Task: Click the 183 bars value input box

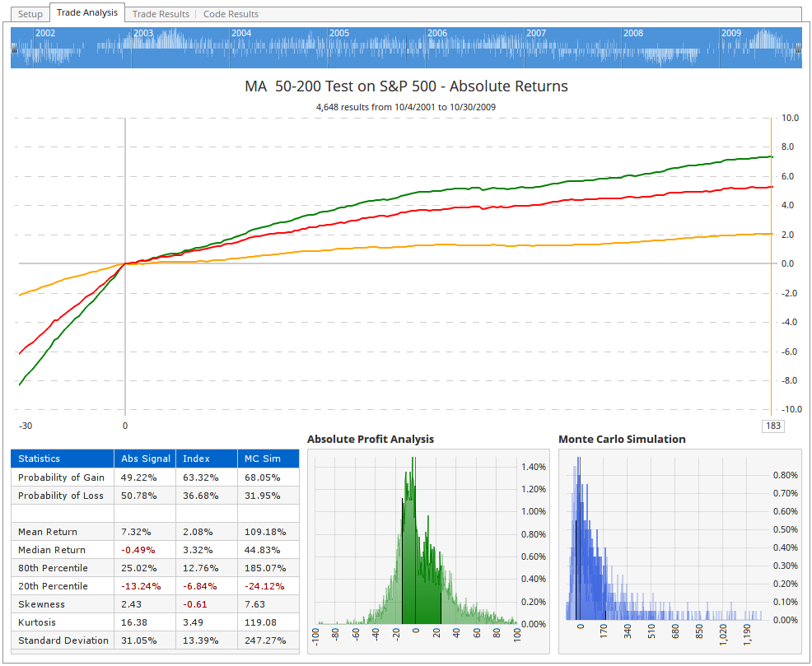Action: (772, 426)
